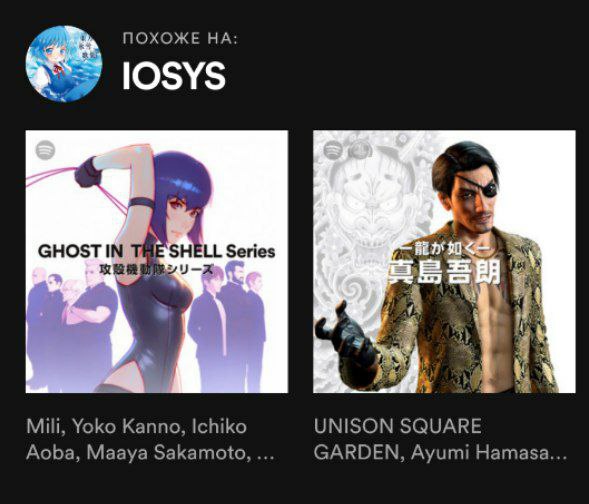Click the 攻殻機動隊シリーズ subtitle
Image resolution: width=589 pixels, height=504 pixels.
tap(156, 269)
